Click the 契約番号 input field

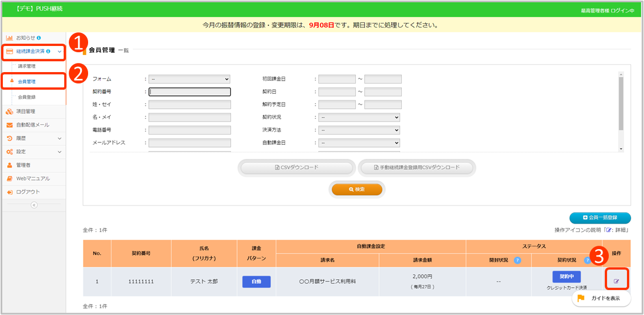point(190,92)
